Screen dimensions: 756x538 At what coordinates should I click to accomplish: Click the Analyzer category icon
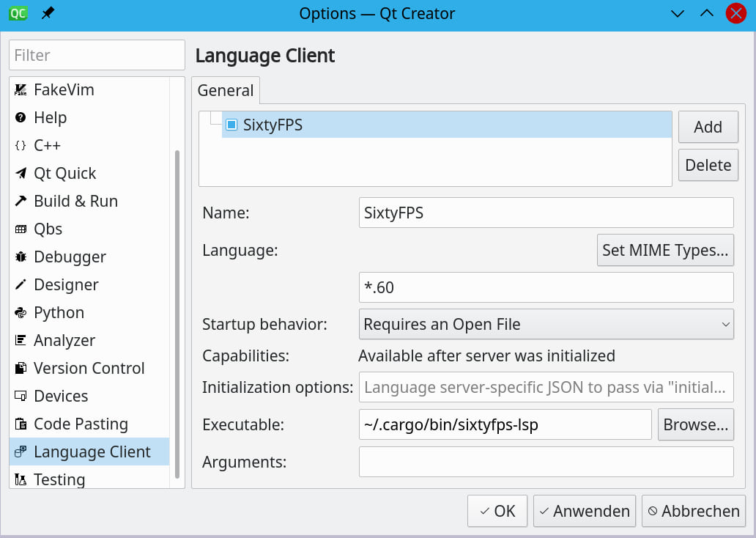(x=21, y=340)
